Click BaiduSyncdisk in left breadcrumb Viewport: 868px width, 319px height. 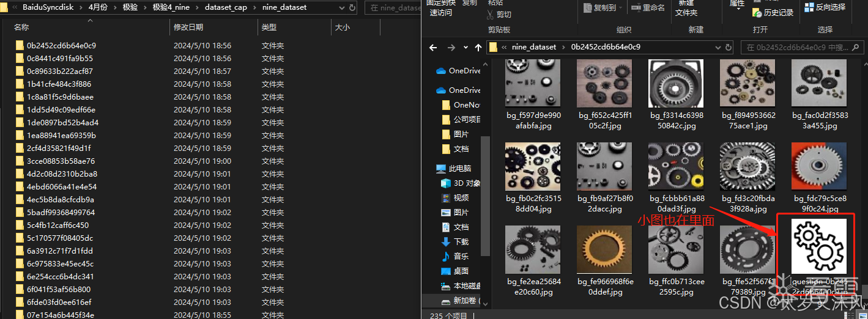click(x=48, y=7)
